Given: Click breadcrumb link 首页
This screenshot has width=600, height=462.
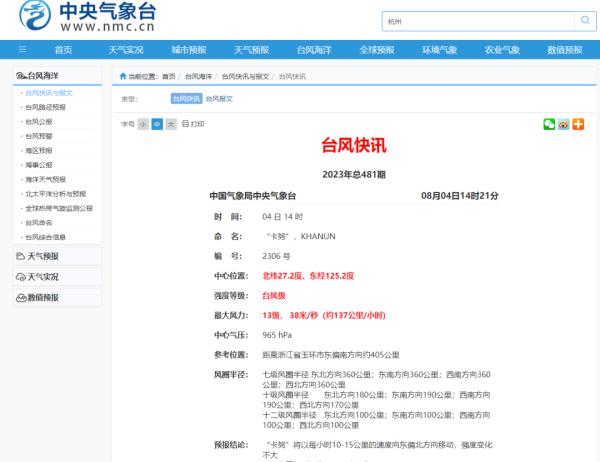Looking at the screenshot, I should (x=168, y=77).
